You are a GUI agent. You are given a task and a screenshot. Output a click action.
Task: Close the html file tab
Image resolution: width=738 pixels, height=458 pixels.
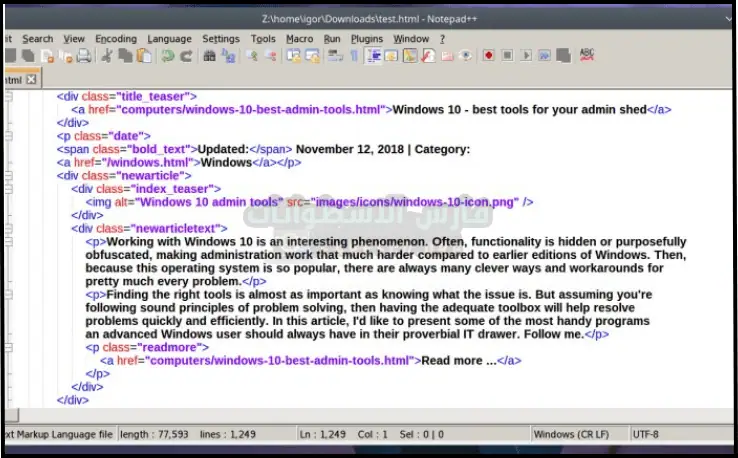click(30, 79)
